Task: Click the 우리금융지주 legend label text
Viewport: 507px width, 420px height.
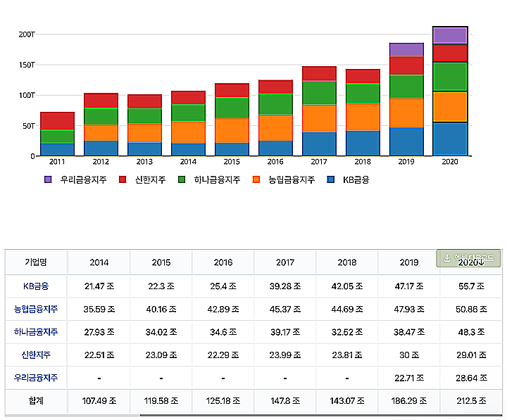Action: tap(83, 179)
